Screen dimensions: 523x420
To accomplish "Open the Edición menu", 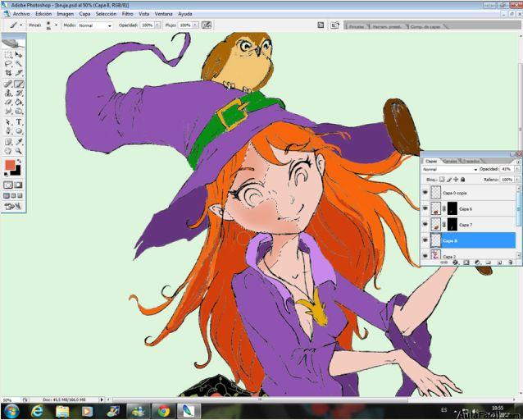I will (x=43, y=14).
